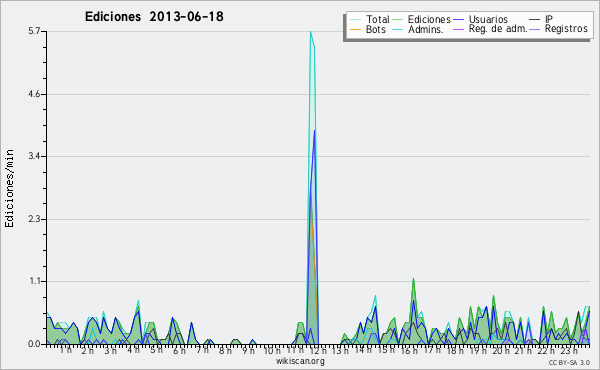Click the 6 h x-axis label
Viewport: 600px width, 370px height.
179,350
